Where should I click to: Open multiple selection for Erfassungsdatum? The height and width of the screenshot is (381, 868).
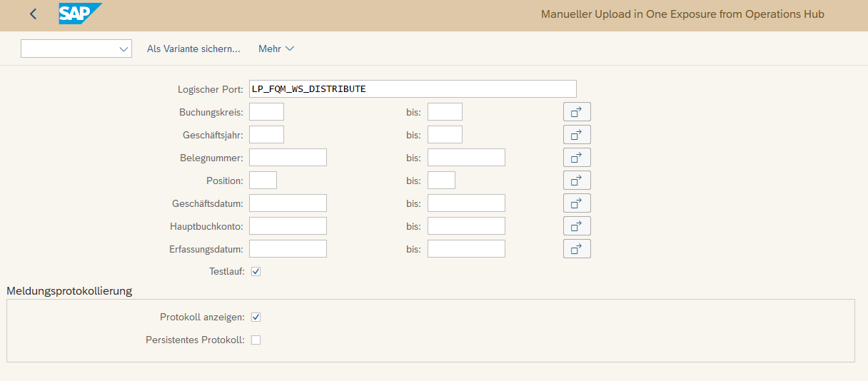(577, 249)
